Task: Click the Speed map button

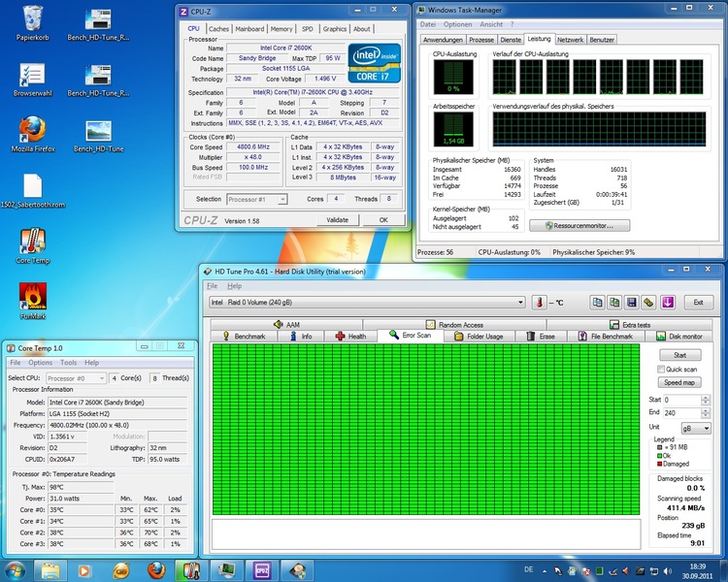Action: pyautogui.click(x=679, y=383)
